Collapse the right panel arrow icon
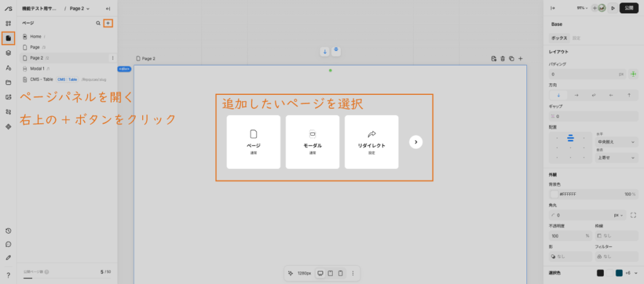Image resolution: width=644 pixels, height=284 pixels. coord(553,8)
